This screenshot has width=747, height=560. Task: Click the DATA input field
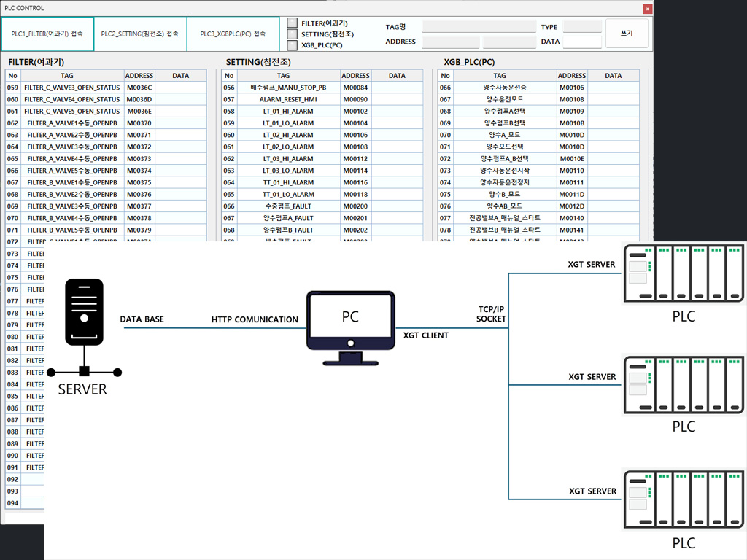coord(582,42)
